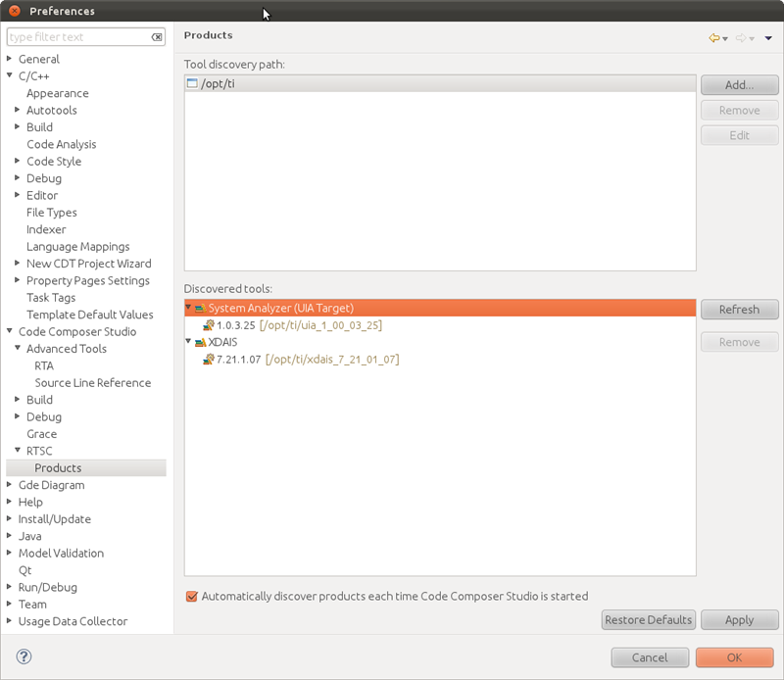Expand the Property Pages Settings node
Image resolution: width=784 pixels, height=680 pixels.
17,279
